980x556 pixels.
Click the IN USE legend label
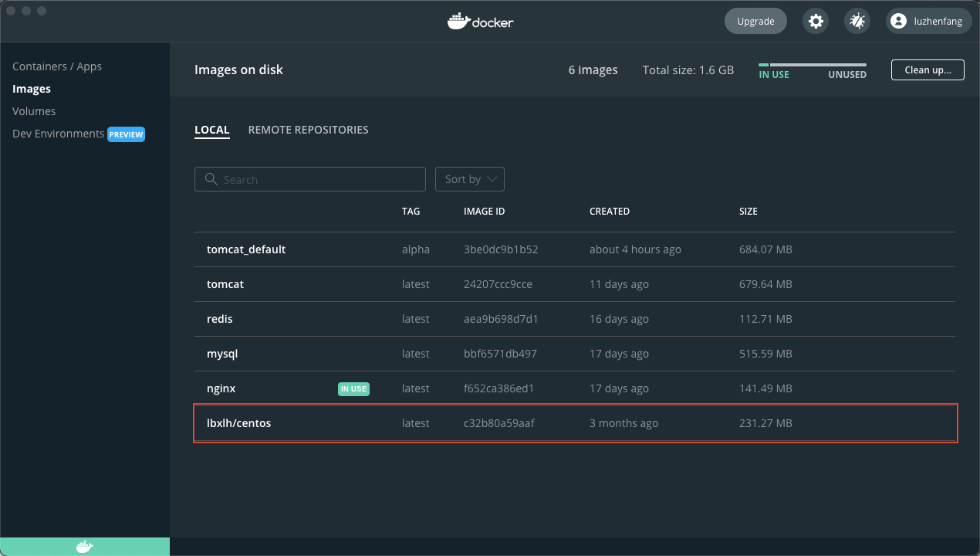tap(774, 75)
